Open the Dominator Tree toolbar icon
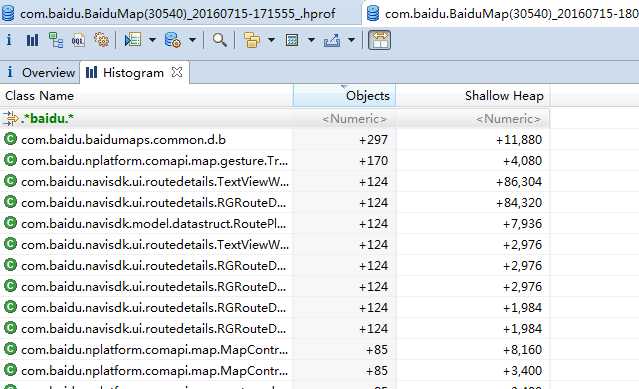Screen dimensions: 639x389 [x=56, y=40]
